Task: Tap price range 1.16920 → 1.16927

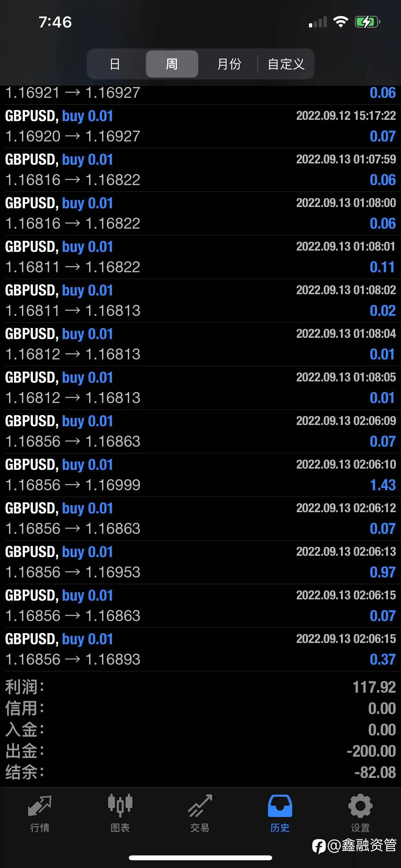Action: click(x=73, y=137)
